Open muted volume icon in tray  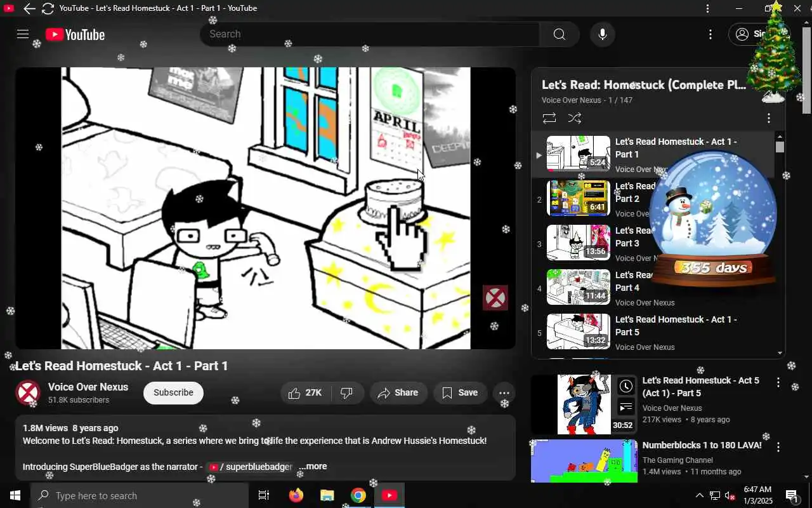click(x=730, y=496)
